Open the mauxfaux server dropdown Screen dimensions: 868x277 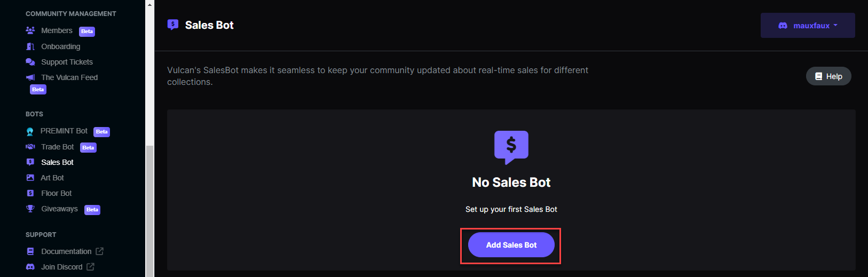[x=808, y=26]
